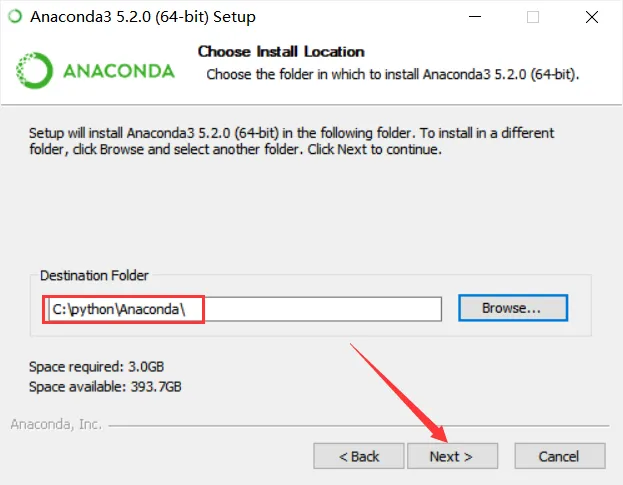The width and height of the screenshot is (623, 485).
Task: Click the 'Anaconda, Inc.' branding text
Action: pyautogui.click(x=56, y=424)
